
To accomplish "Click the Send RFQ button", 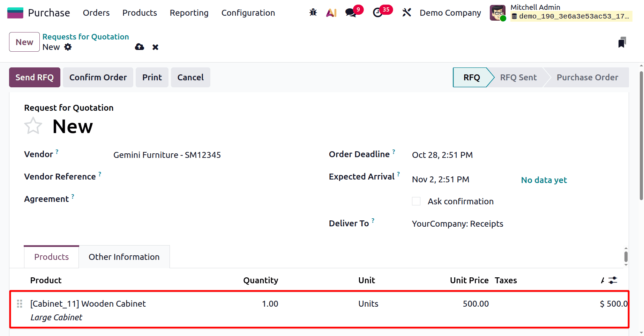I will coord(35,77).
